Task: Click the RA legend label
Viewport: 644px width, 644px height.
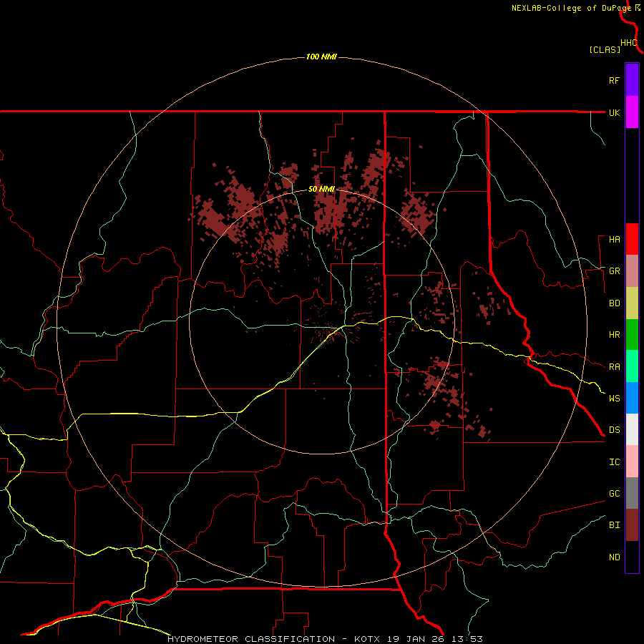Action: (x=614, y=367)
